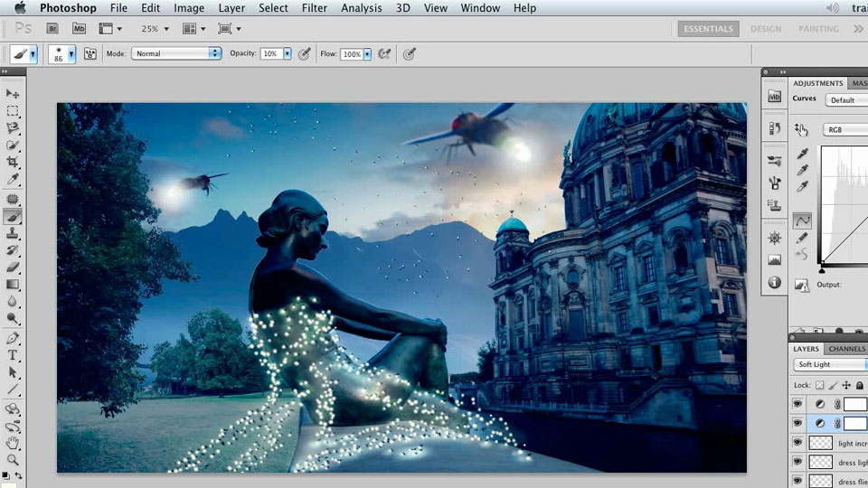The width and height of the screenshot is (868, 488).
Task: Select the Brush tool in the toolbox
Action: [12, 216]
